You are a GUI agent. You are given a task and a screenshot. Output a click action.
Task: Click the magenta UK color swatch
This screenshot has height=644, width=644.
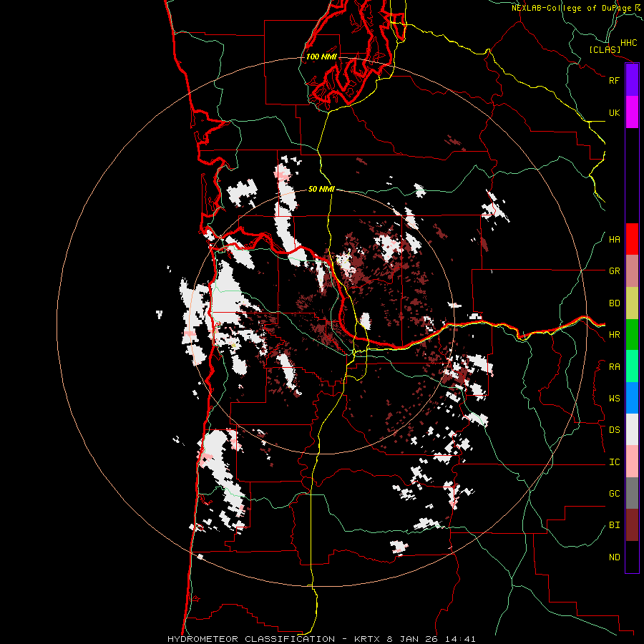pos(632,112)
